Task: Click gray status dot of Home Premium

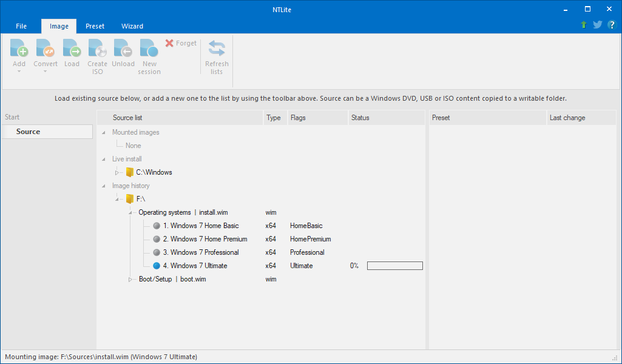Action: click(x=157, y=239)
